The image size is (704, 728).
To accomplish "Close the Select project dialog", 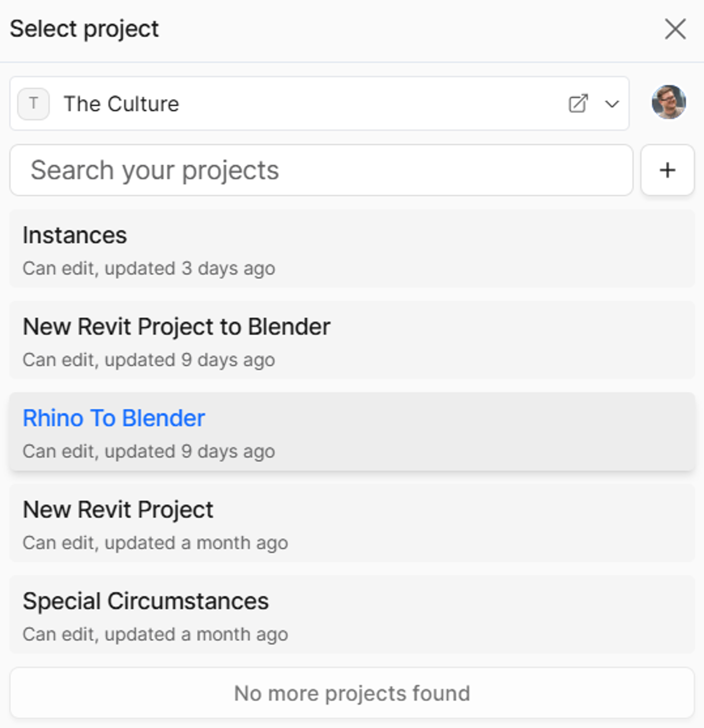I will 675,29.
